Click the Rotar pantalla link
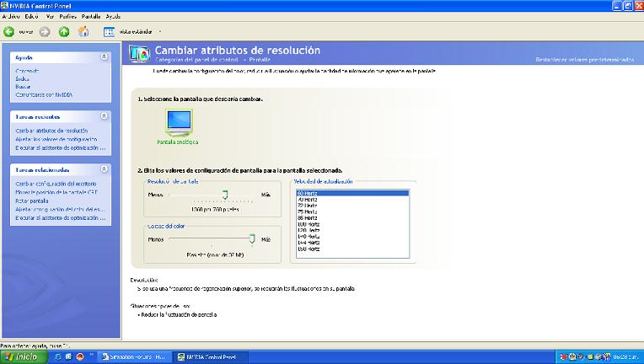This screenshot has width=644, height=364. coord(32,201)
